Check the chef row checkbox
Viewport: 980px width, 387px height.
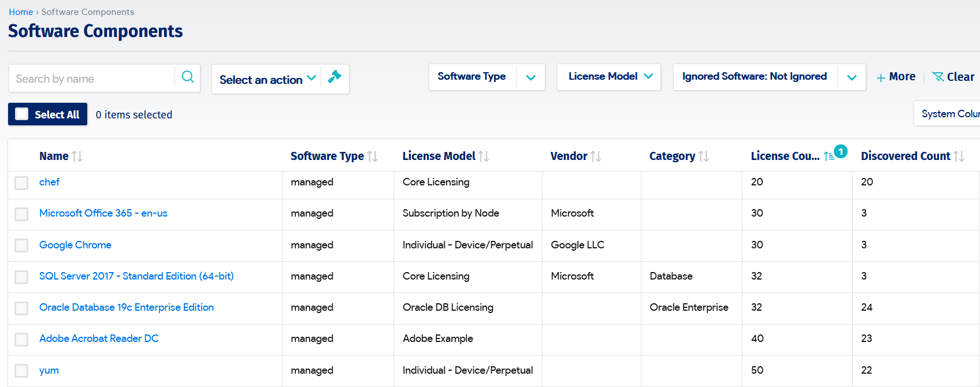point(21,183)
